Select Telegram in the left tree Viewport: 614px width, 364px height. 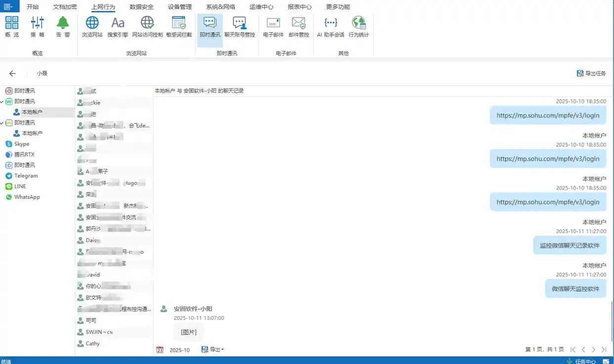click(x=26, y=176)
